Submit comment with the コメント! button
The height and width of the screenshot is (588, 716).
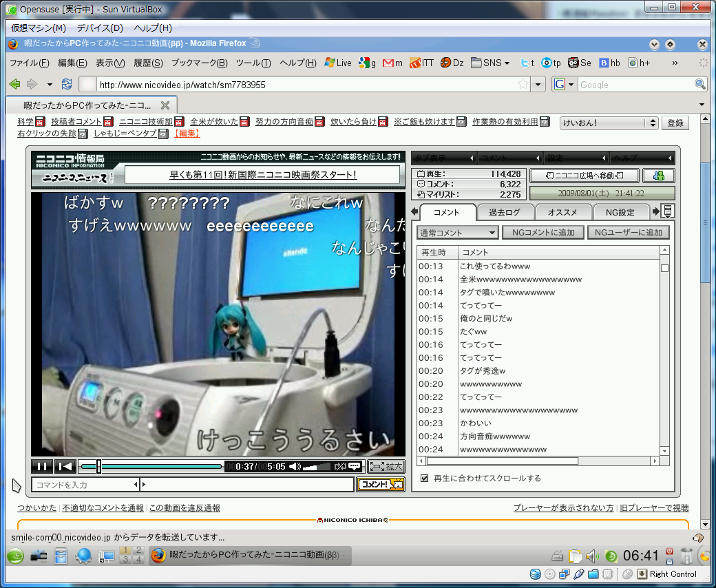point(380,484)
